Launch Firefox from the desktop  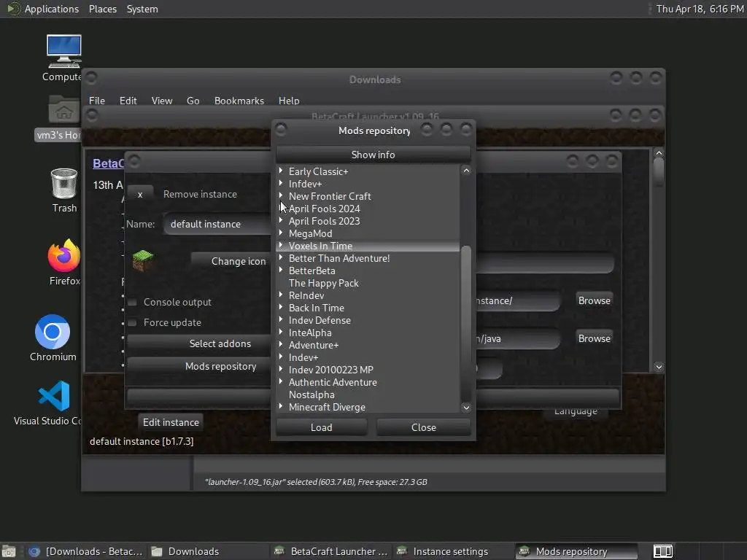[64, 262]
